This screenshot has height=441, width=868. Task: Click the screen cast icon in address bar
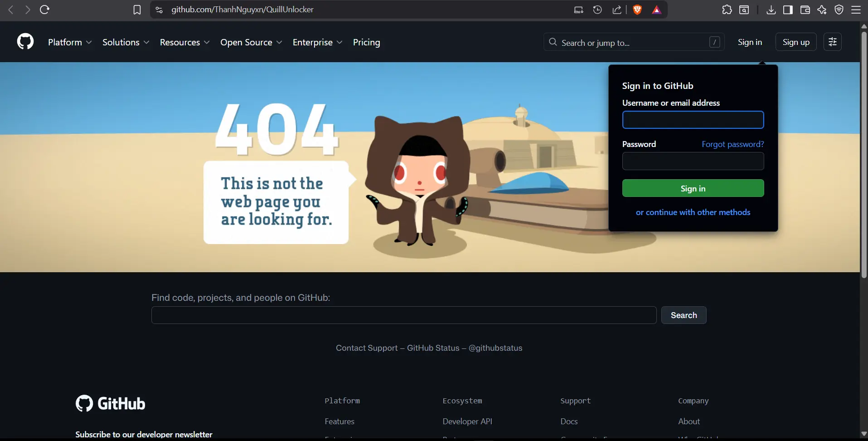[x=578, y=10]
